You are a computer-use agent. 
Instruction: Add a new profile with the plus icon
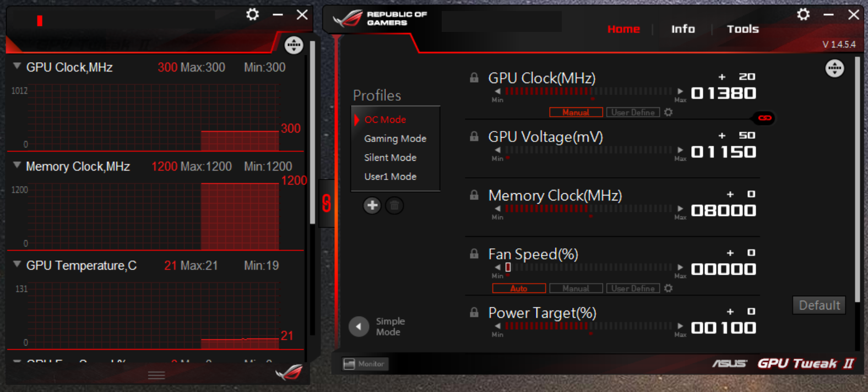point(372,205)
